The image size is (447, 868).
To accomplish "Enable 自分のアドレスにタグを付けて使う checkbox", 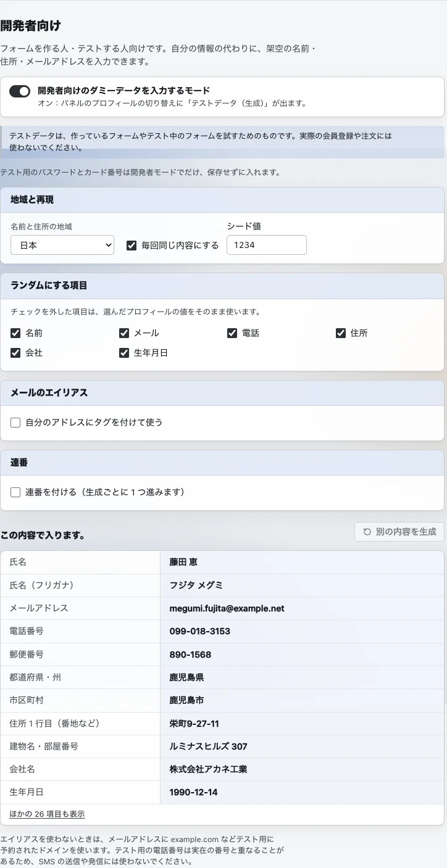I will pos(15,423).
